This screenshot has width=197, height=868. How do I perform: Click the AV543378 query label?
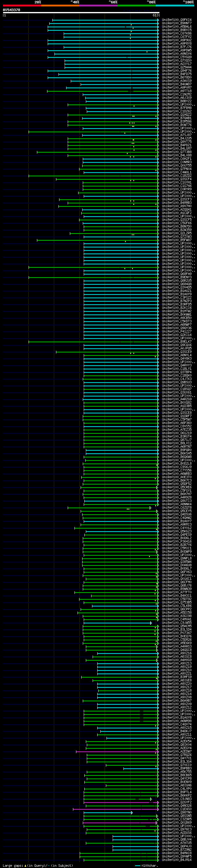click(11, 10)
